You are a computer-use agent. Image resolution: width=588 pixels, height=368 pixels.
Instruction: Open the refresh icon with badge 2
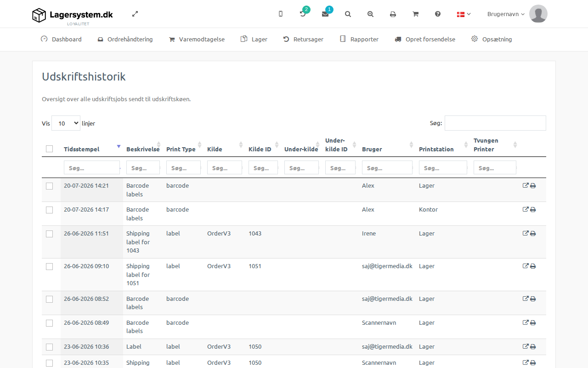tap(303, 14)
